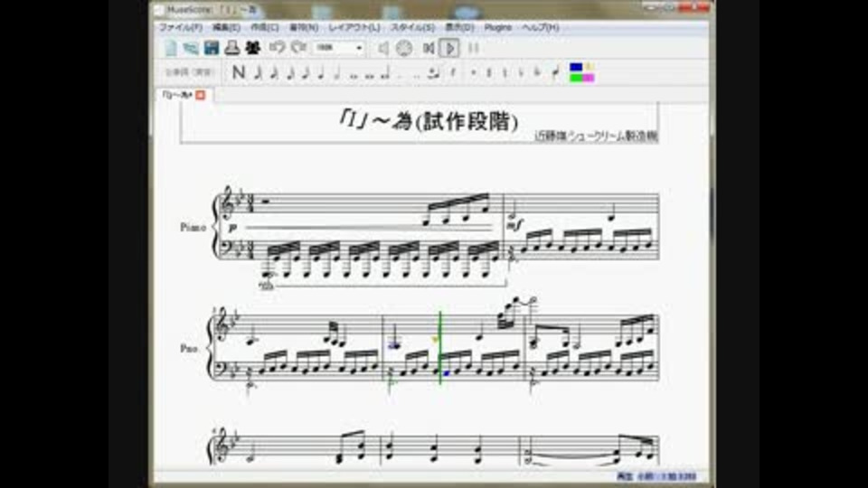868x488 pixels.
Task: Toggle sound on or off with speaker icon
Action: (x=383, y=49)
